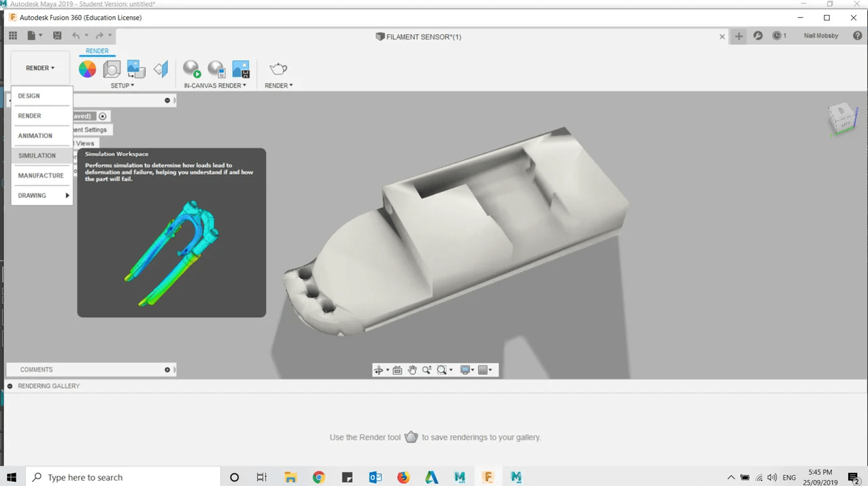Switch to SIMULATION workspace

pos(41,156)
